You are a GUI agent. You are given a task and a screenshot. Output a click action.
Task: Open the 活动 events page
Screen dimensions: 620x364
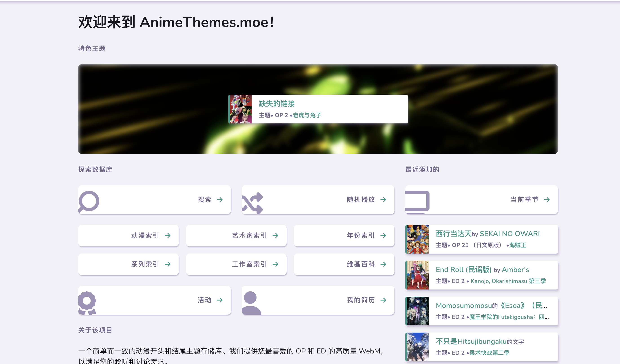click(x=155, y=300)
